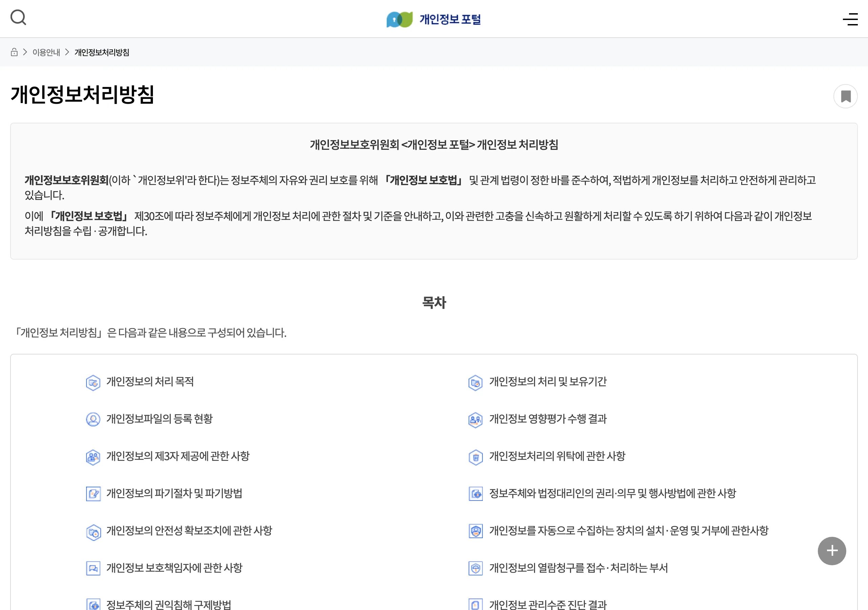
Task: Open 개인정보의 열람청구를 접수·처리하는 부서 link
Action: 578,568
